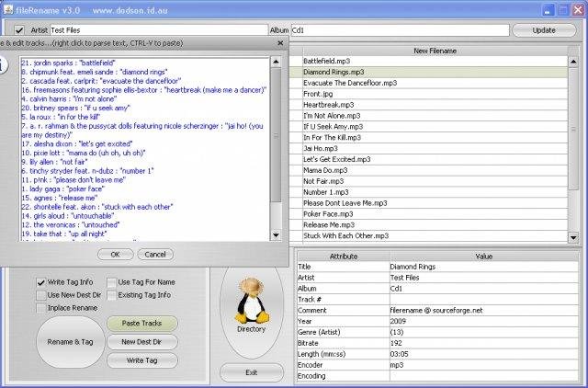Uncheck the Write Tag Info checkbox
Image resolution: width=588 pixels, height=388 pixels.
(41, 282)
